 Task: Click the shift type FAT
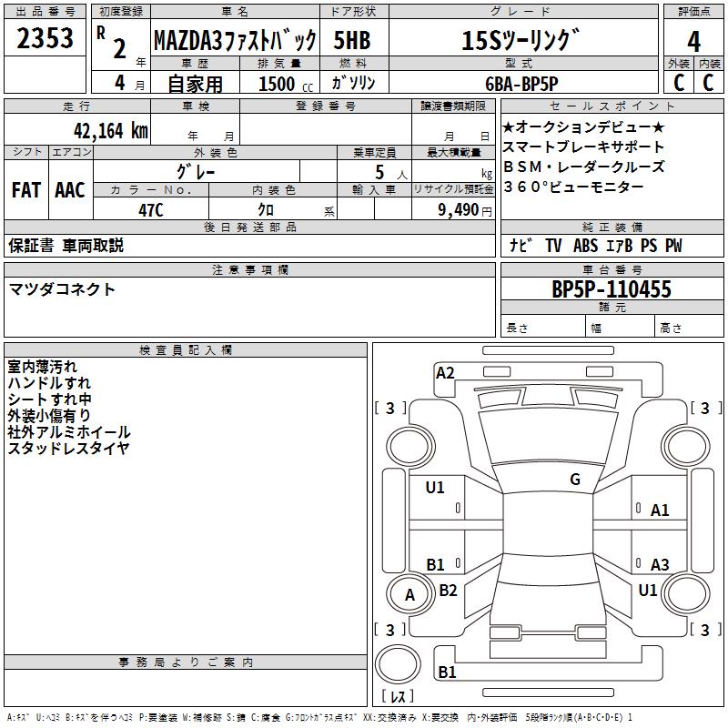point(26,190)
